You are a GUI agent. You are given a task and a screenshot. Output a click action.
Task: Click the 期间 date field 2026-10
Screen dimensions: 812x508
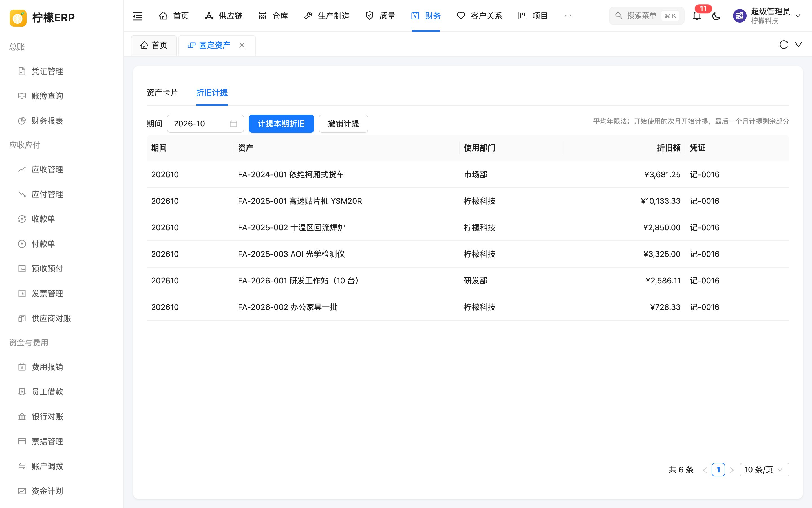tap(205, 124)
